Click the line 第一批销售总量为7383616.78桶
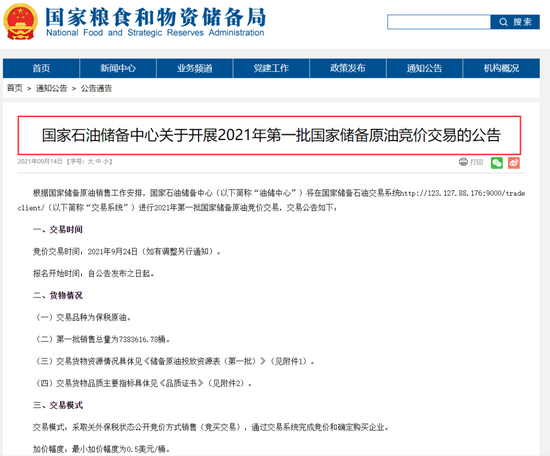This screenshot has height=456, width=550. coord(102,339)
